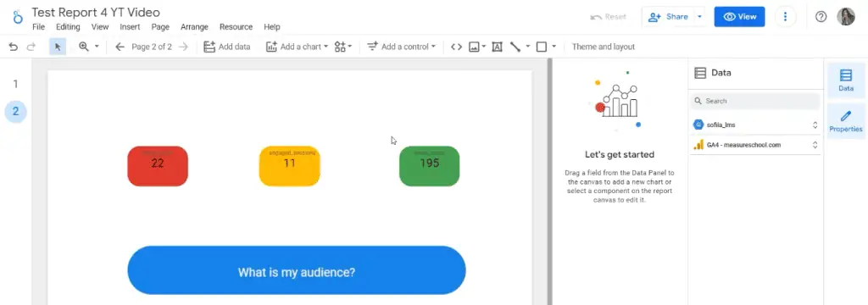
Task: Click the blue 'What is my audience?' button shape
Action: click(x=297, y=270)
